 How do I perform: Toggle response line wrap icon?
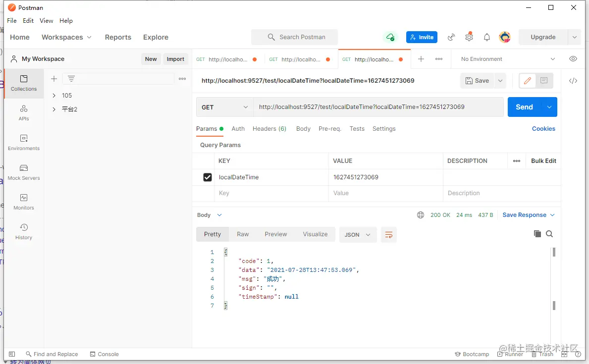[389, 235]
